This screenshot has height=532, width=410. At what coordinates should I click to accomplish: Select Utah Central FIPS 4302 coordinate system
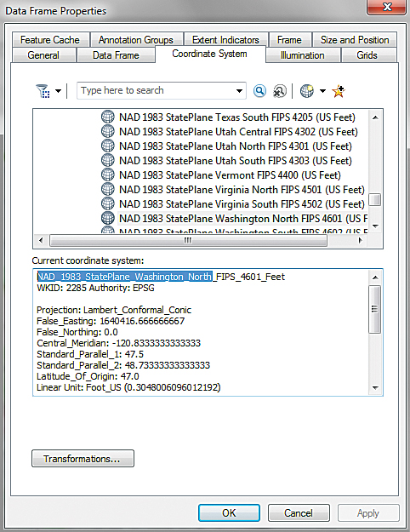[x=238, y=132]
